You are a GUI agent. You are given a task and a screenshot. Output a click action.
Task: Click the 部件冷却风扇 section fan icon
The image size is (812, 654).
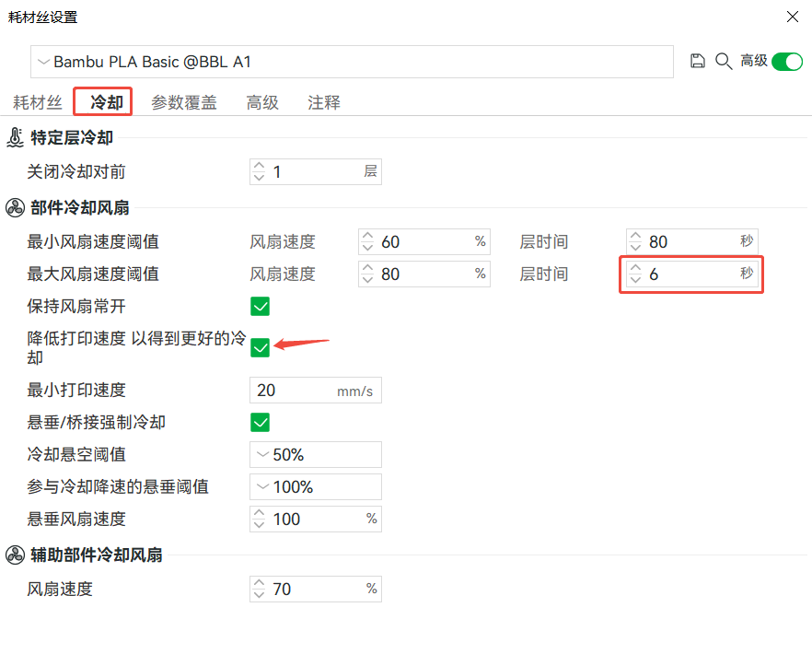[x=15, y=208]
